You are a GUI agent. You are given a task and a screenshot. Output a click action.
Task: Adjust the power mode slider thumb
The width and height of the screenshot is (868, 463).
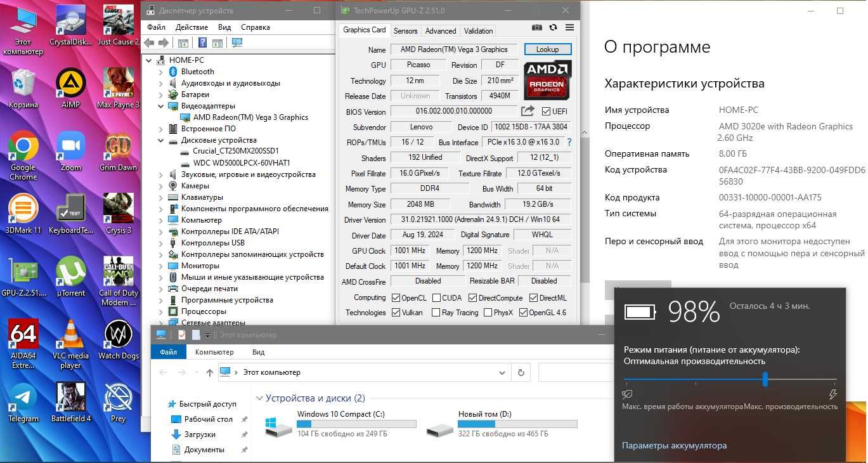pos(765,379)
